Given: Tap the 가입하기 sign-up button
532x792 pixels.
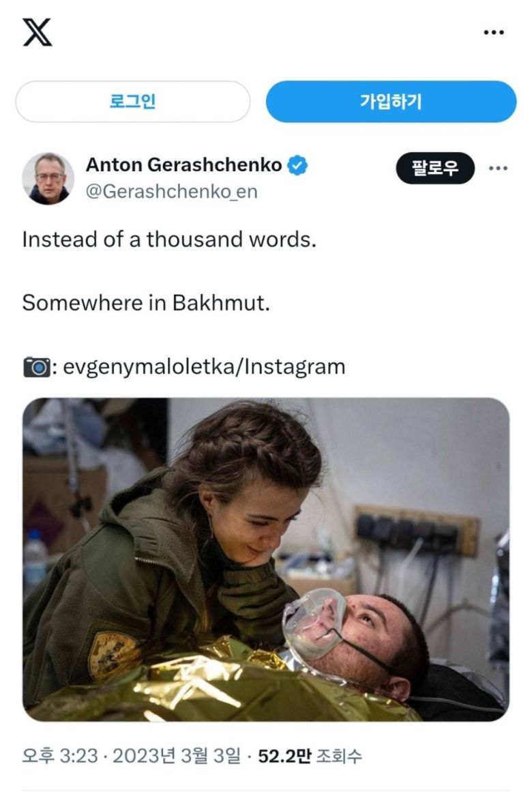Looking at the screenshot, I should coord(391,102).
